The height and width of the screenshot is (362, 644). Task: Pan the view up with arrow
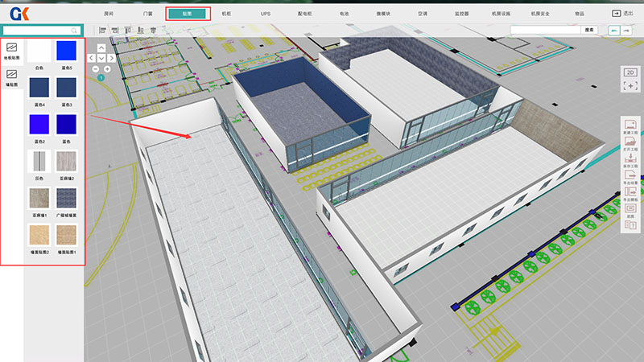(101, 48)
